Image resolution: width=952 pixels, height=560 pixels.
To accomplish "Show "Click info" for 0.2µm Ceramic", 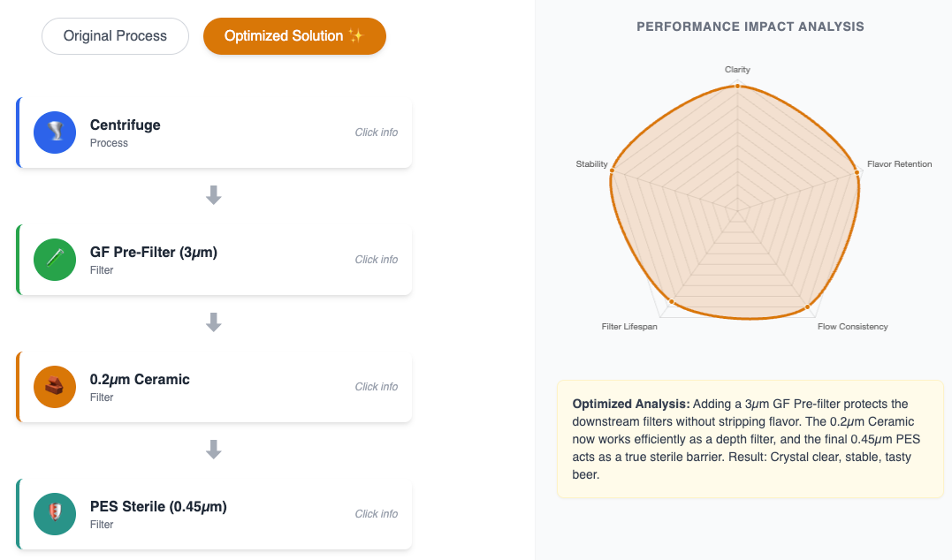I will 377,387.
